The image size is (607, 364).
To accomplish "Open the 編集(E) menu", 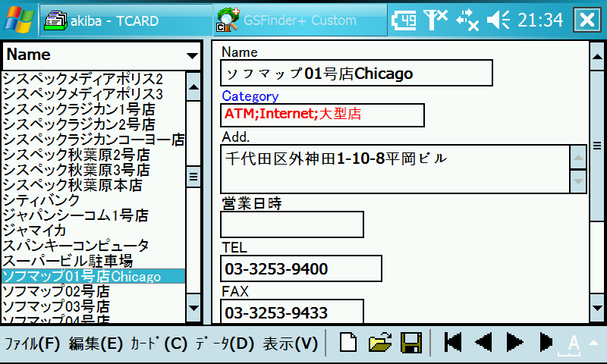I will pyautogui.click(x=96, y=344).
